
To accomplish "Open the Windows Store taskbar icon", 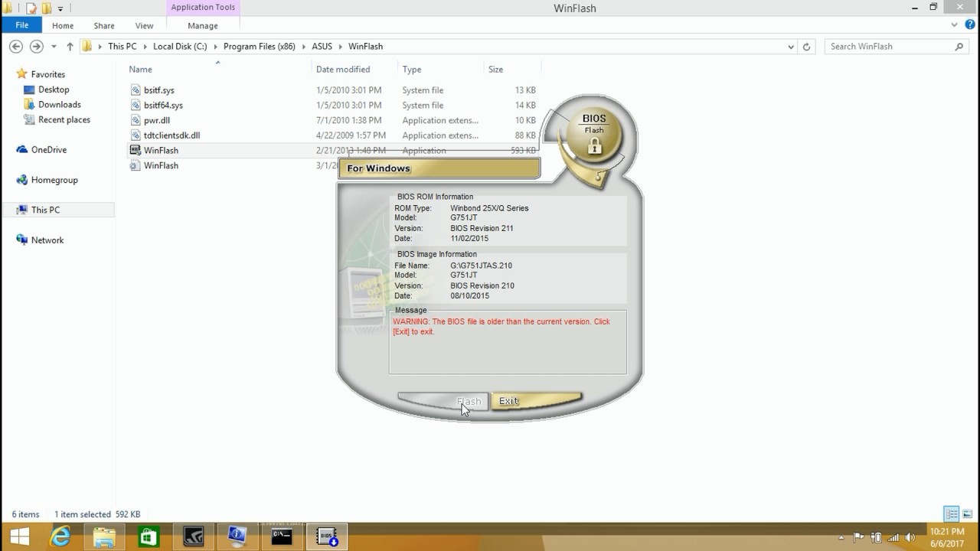I will [x=149, y=537].
